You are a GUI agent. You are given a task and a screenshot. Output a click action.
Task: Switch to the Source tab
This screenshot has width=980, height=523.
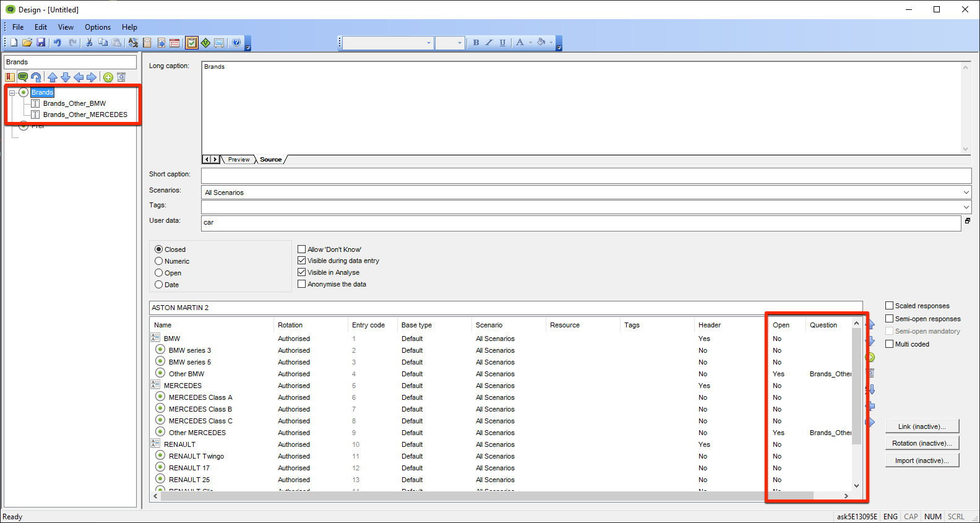271,160
